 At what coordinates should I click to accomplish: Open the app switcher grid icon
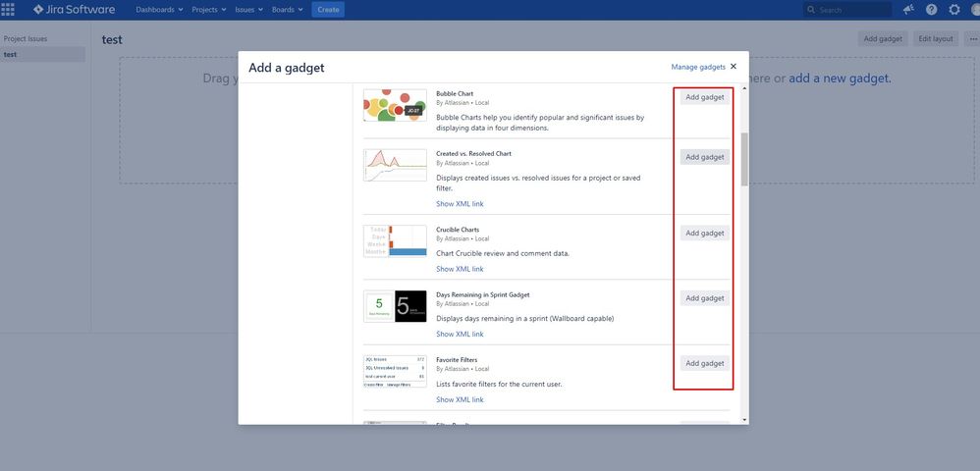(x=8, y=10)
